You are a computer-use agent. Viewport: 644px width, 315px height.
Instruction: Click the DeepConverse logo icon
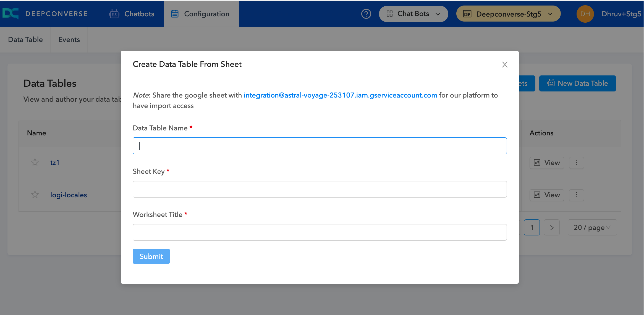tap(11, 14)
